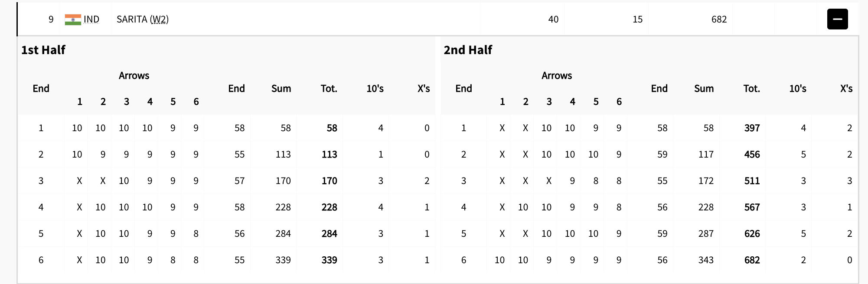Click the 343 sum in the 2nd Half
Viewport: 868px width, 284px height.
pos(706,260)
